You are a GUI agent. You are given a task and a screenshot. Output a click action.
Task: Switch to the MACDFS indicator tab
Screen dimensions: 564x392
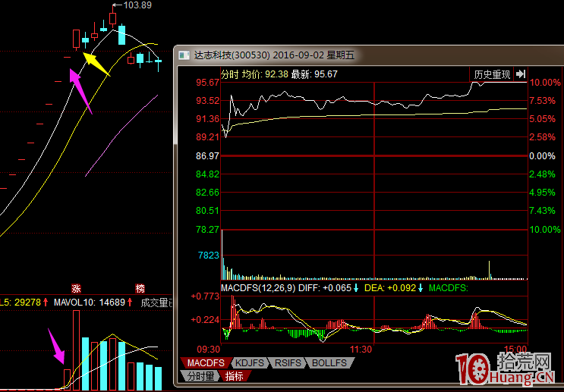[206, 363]
